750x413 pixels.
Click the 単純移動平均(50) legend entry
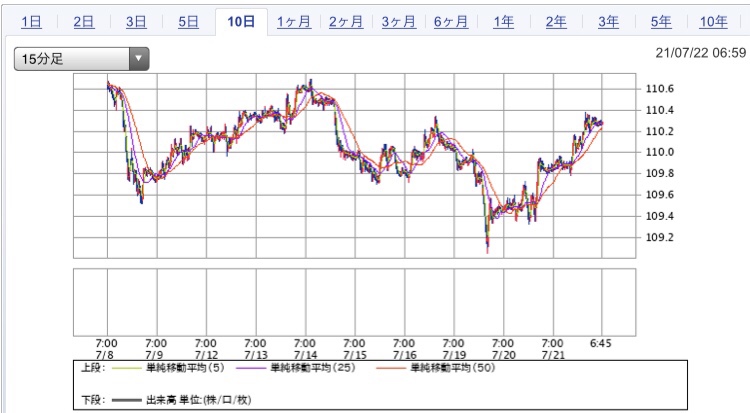(x=453, y=368)
